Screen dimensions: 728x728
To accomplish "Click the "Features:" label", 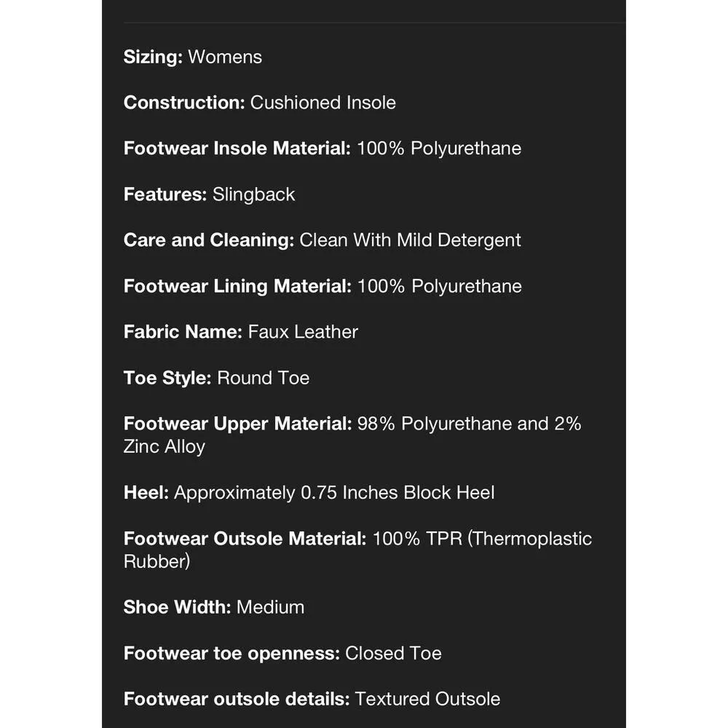I will pos(165,194).
